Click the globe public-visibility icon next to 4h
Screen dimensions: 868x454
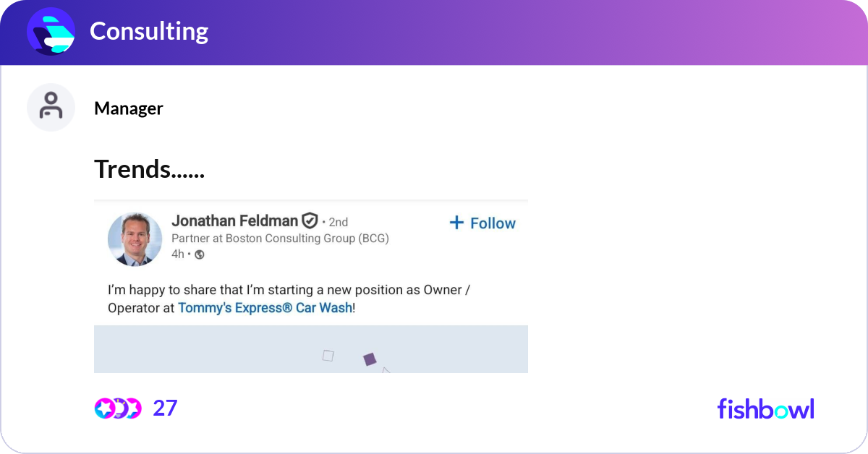198,254
